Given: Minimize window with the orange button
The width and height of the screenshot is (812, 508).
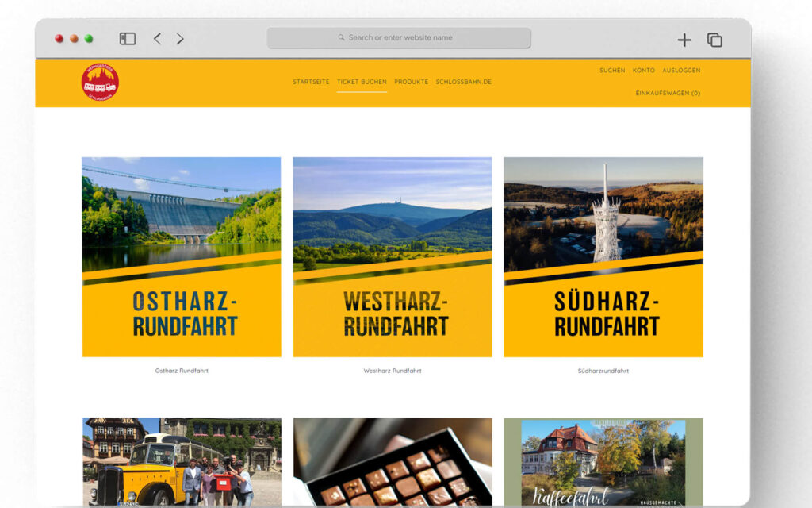Looking at the screenshot, I should click(x=74, y=38).
